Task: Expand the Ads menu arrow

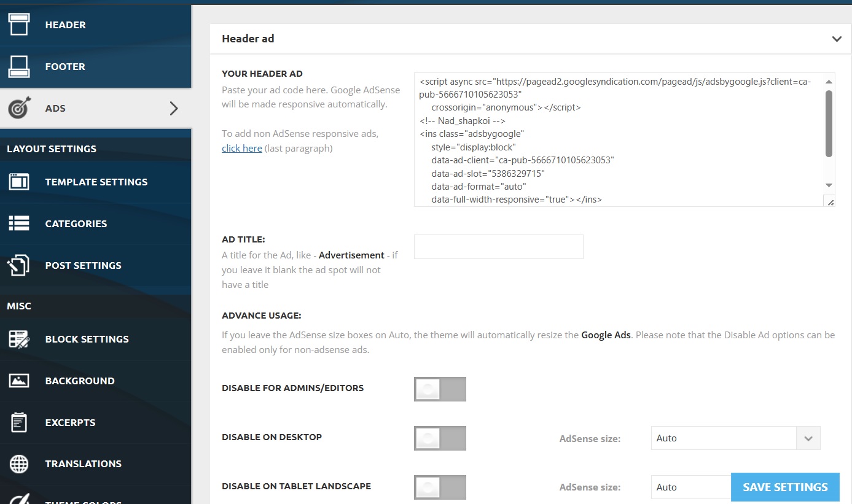Action: [174, 109]
